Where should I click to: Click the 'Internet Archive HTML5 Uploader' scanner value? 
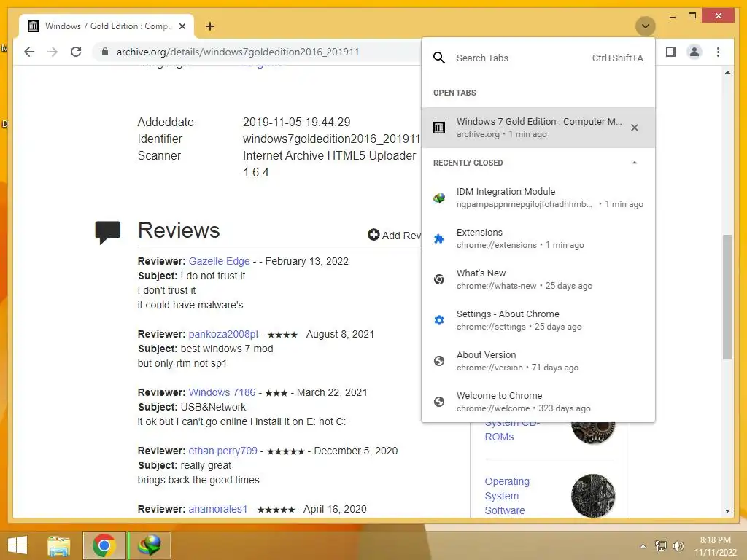(329, 156)
